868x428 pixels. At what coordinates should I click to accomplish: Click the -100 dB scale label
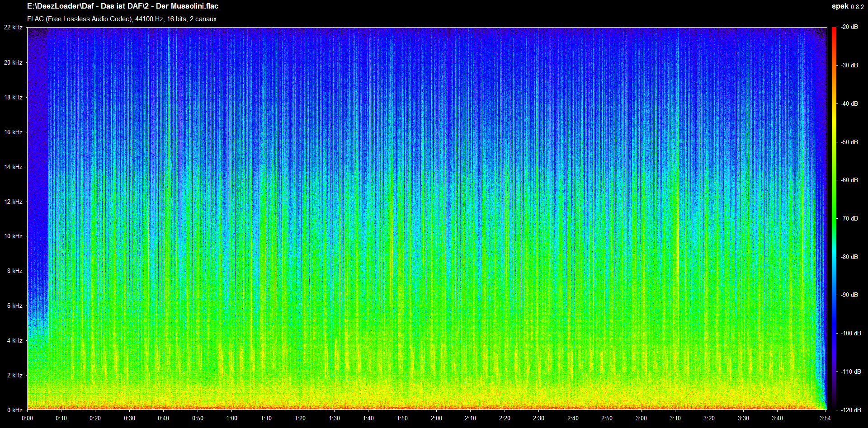click(x=851, y=333)
